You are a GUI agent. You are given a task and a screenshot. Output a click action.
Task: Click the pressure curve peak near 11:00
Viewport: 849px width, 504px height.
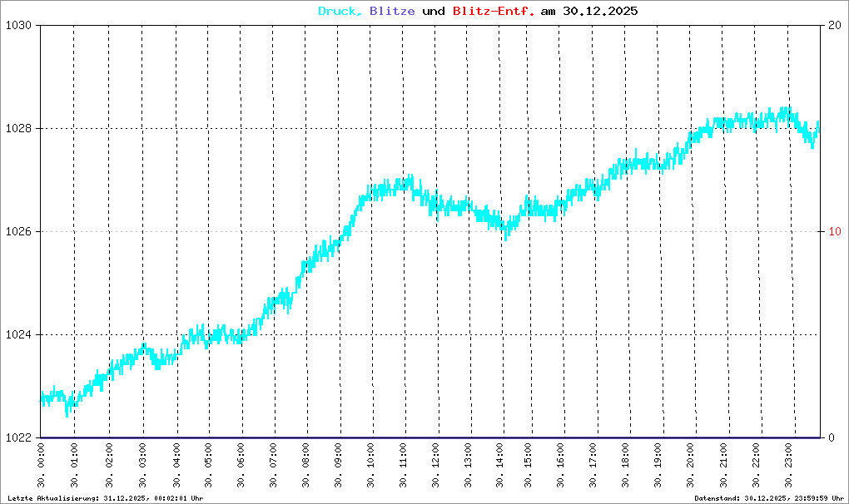(x=410, y=181)
